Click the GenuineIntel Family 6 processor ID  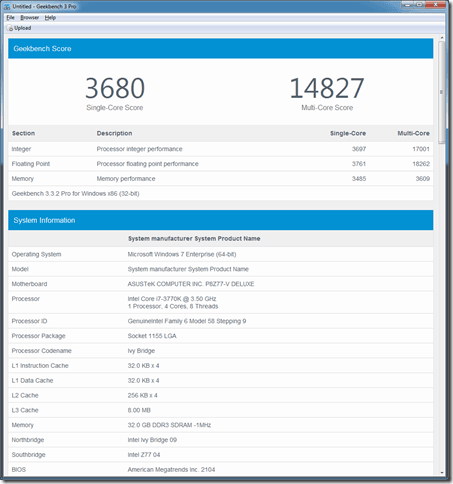coord(187,321)
